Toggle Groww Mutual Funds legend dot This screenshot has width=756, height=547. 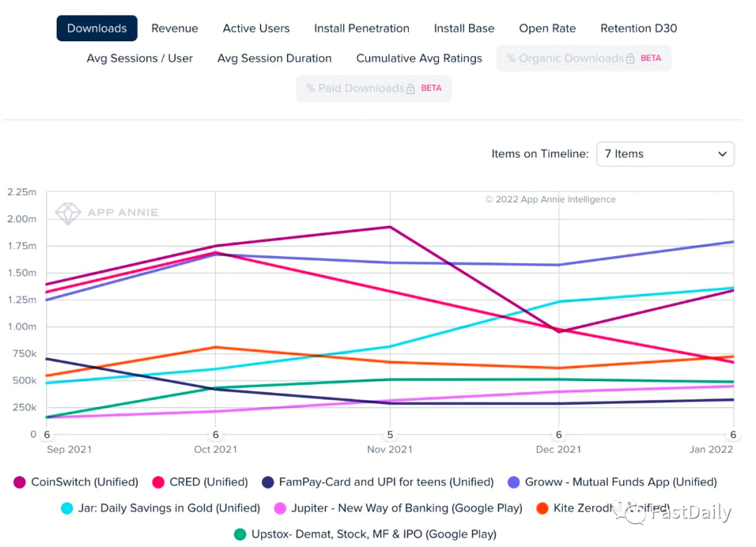[514, 483]
